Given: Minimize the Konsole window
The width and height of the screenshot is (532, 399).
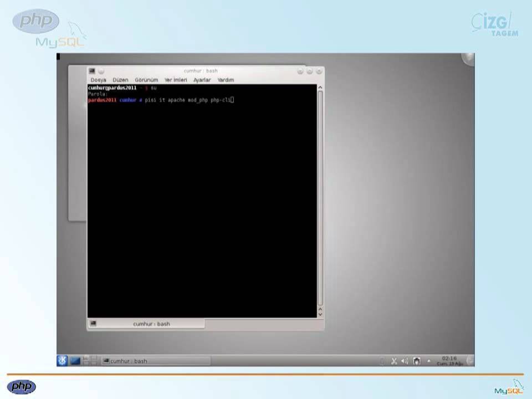Looking at the screenshot, I should (300, 71).
